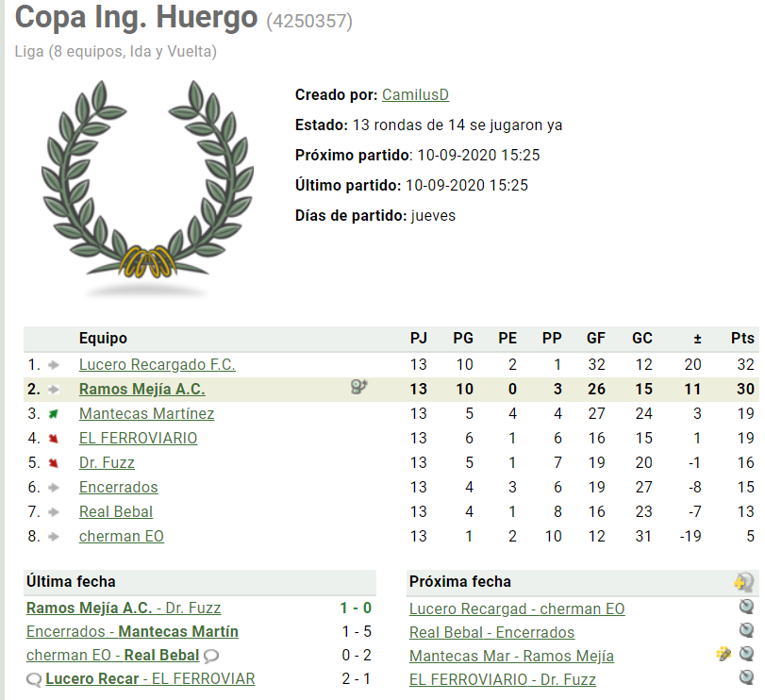
Task: View Encerrados - Mantecas Martín match result
Action: [x=132, y=631]
